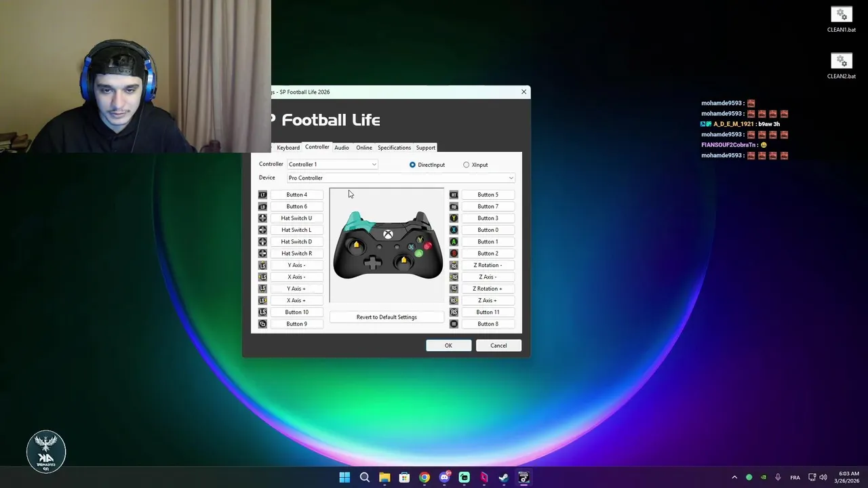
Task: Open Discord from the taskbar
Action: 444,477
